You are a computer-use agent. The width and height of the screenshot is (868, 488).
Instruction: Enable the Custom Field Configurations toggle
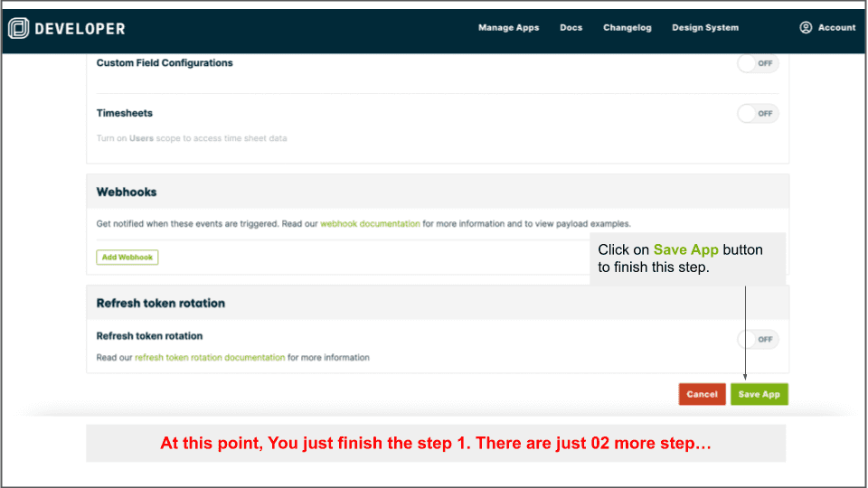757,63
